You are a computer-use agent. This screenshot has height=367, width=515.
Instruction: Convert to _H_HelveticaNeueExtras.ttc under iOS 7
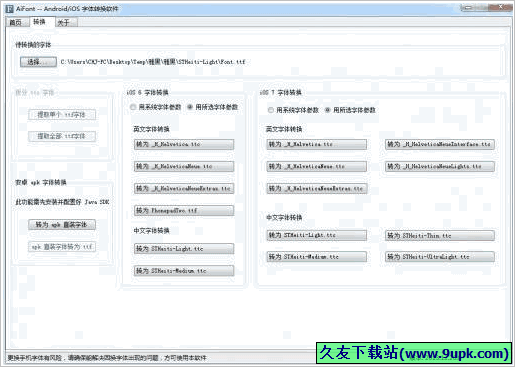coord(317,188)
